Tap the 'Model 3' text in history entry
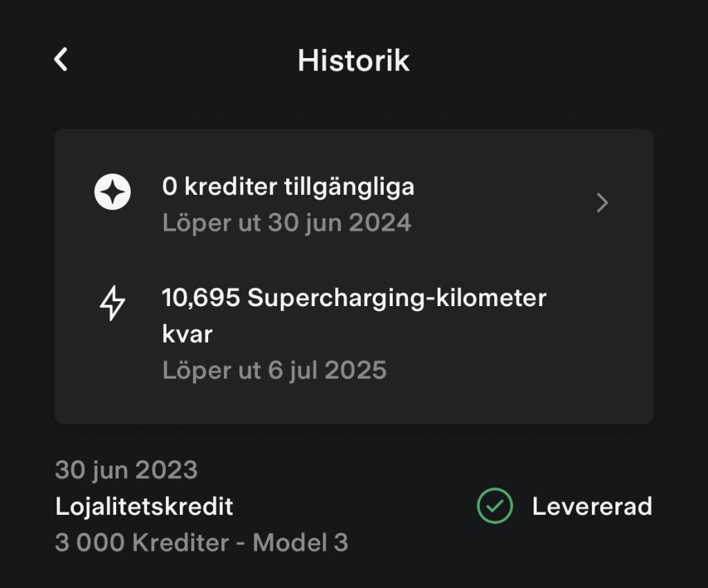The image size is (708, 588). tap(300, 542)
